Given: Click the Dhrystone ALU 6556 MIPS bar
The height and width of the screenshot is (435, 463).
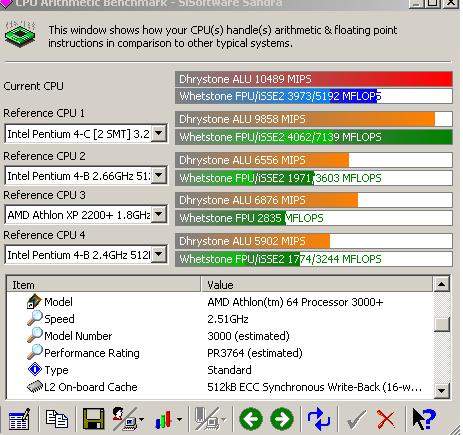Looking at the screenshot, I should pos(314,160).
